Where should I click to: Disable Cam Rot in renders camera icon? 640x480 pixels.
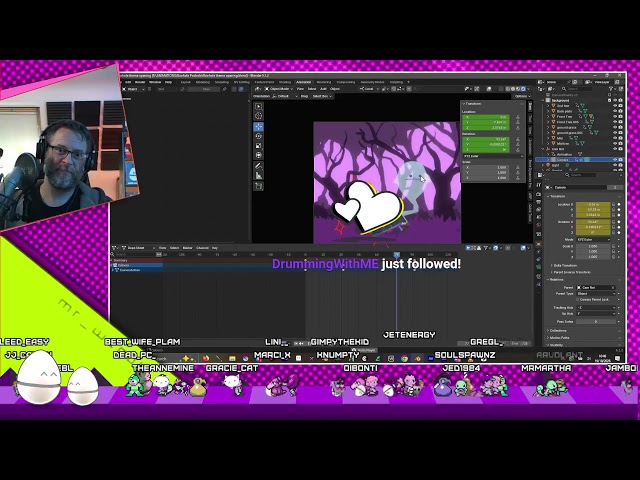coord(620,149)
